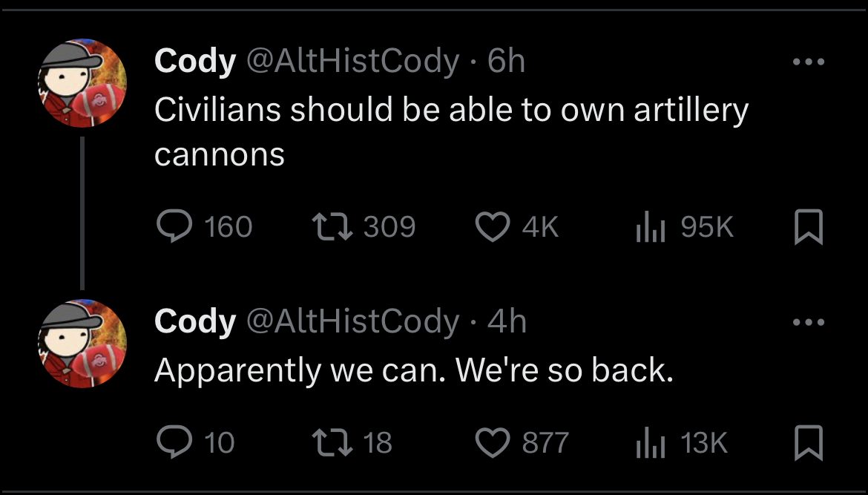Bookmark the artillery cannons tweet
The image size is (868, 495).
click(x=809, y=227)
